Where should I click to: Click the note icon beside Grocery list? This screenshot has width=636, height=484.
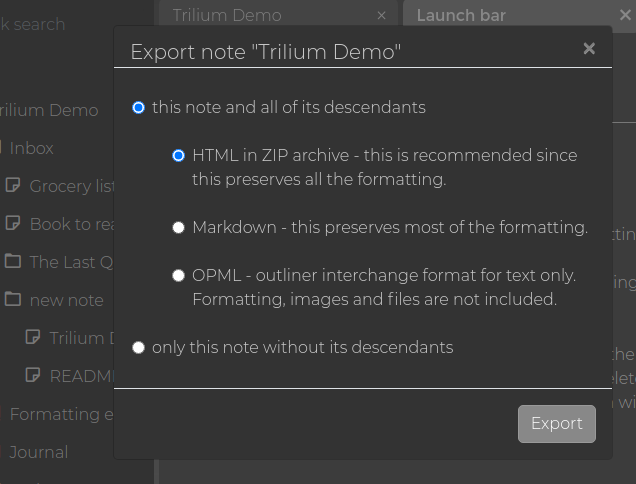tap(13, 186)
